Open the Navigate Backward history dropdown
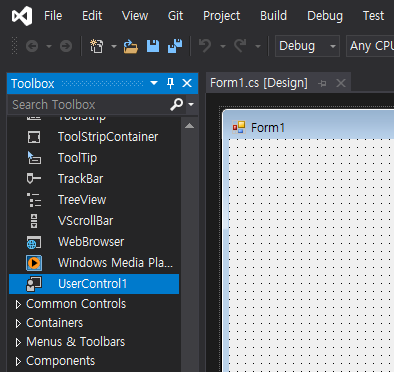This screenshot has height=372, width=394. click(49, 46)
